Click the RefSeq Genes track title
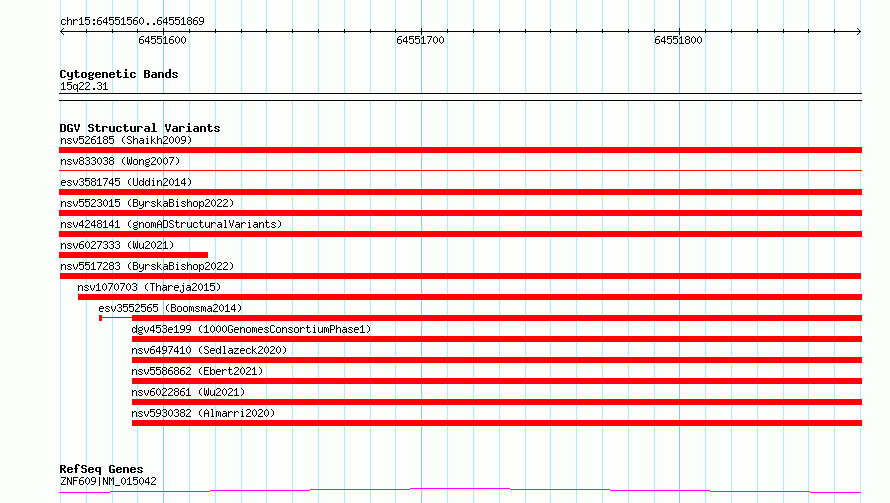 101,469
